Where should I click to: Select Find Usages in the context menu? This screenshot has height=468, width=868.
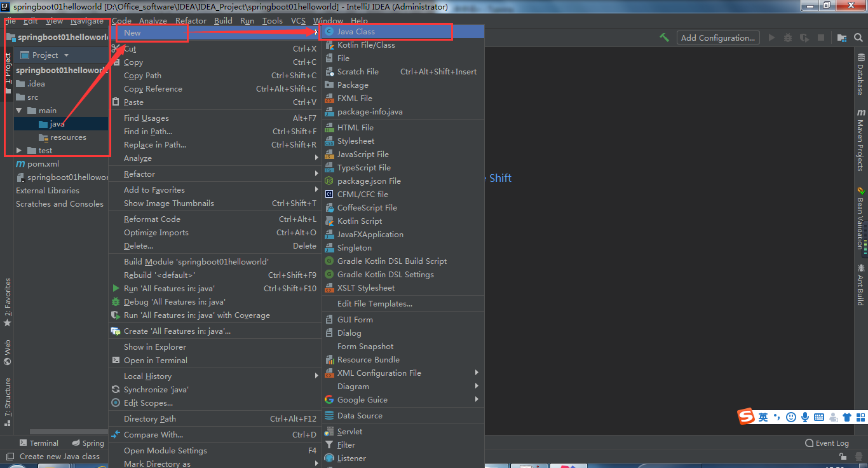pos(215,118)
